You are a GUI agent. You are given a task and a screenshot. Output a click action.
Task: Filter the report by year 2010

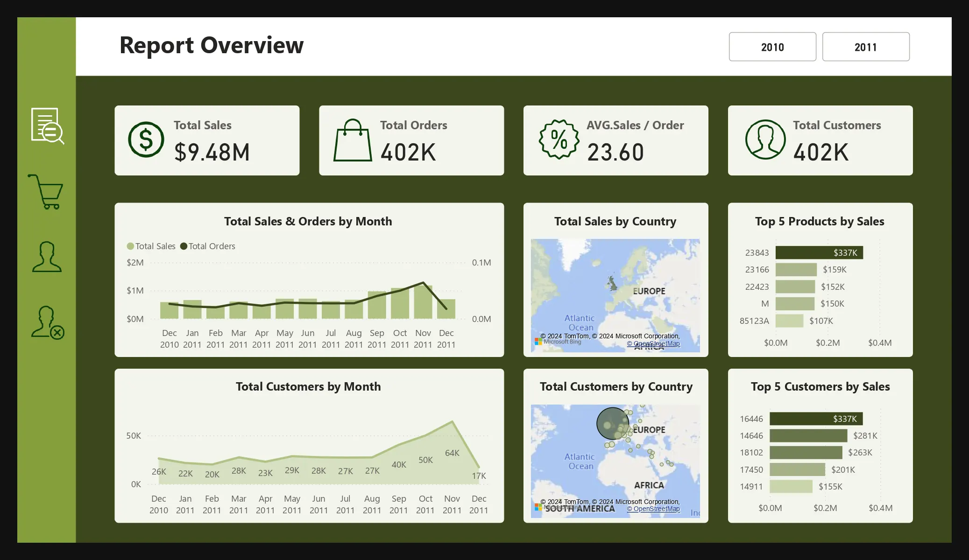(772, 47)
